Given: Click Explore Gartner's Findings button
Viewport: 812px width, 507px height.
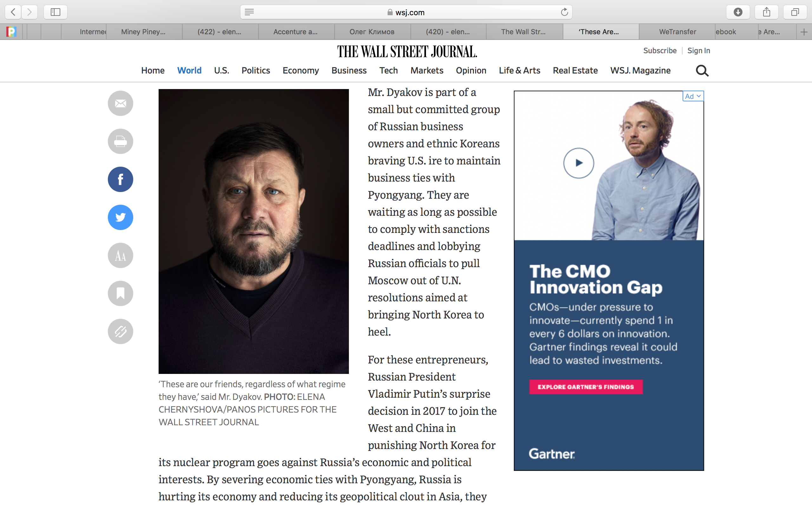Looking at the screenshot, I should tap(586, 387).
